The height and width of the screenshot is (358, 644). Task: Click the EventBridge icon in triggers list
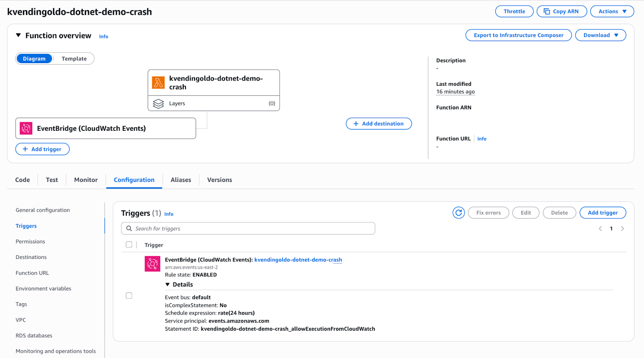pos(153,264)
